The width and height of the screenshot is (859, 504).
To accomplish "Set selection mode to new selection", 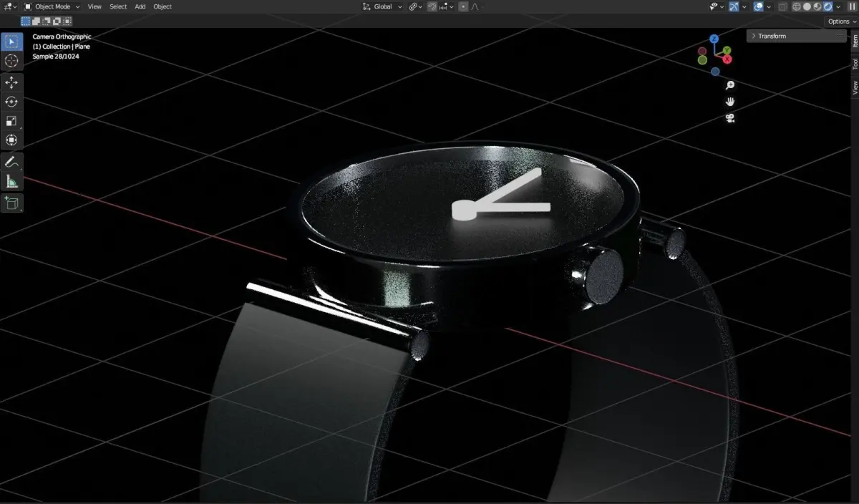I will point(25,21).
